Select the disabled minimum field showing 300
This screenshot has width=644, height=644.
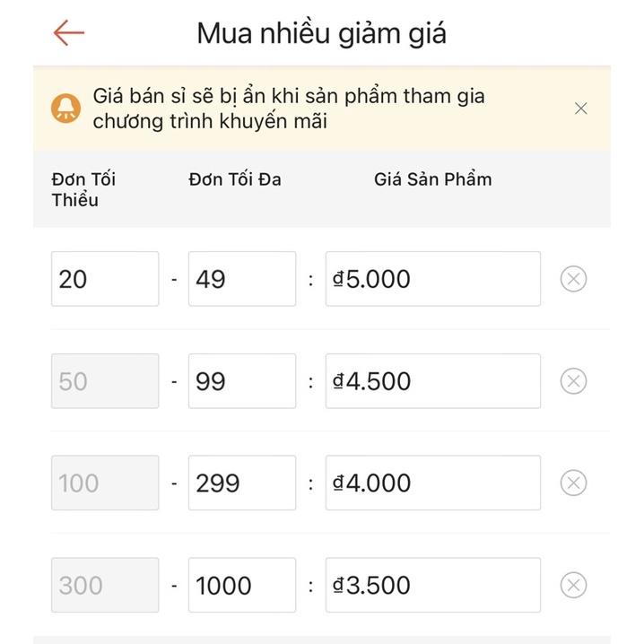click(105, 585)
